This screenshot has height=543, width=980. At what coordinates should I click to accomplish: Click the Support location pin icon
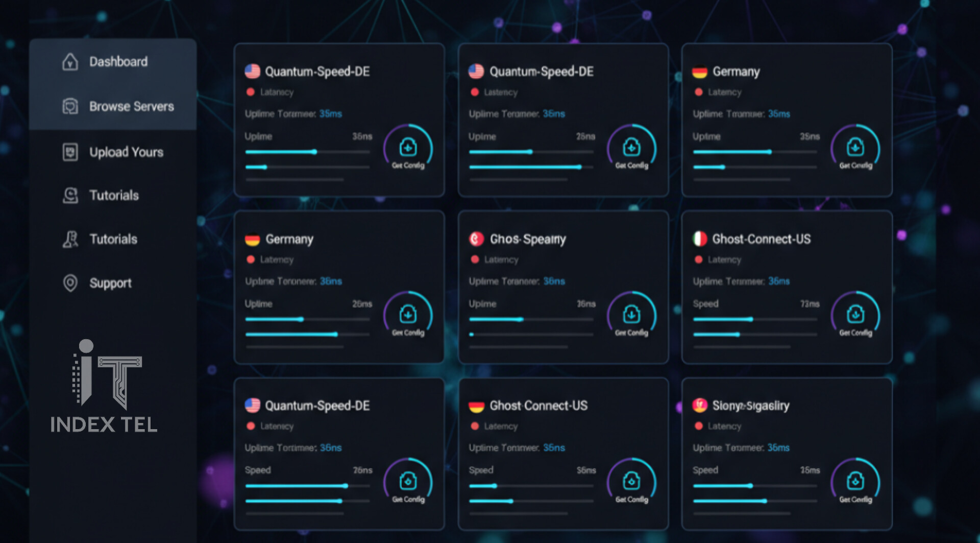coord(70,282)
